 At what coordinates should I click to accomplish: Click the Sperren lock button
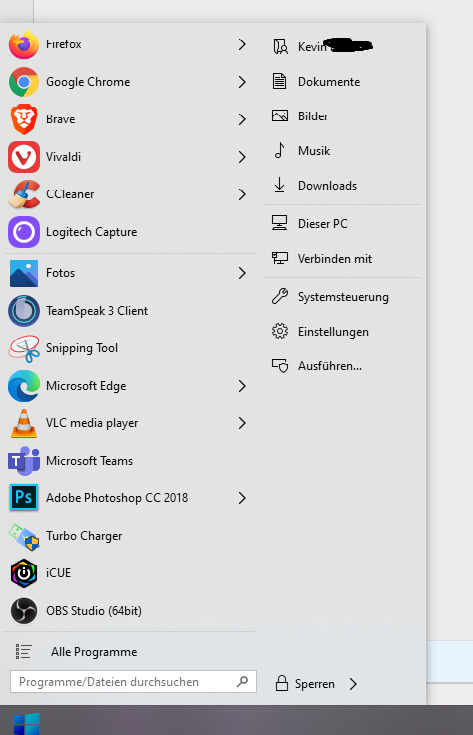305,684
